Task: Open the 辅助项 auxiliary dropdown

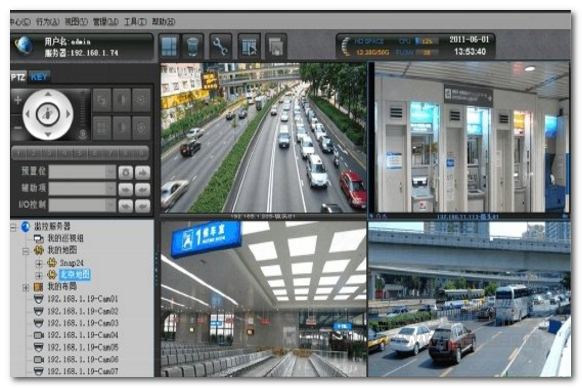Action: coord(83,189)
